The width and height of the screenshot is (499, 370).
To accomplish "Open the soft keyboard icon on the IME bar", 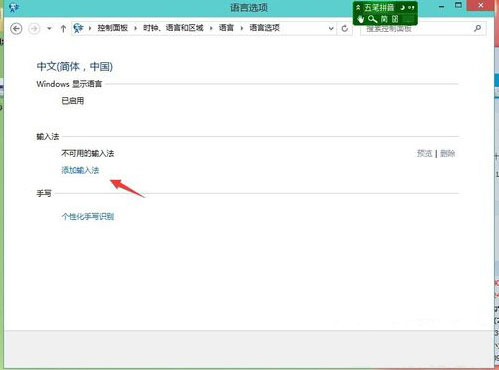I will 395,19.
